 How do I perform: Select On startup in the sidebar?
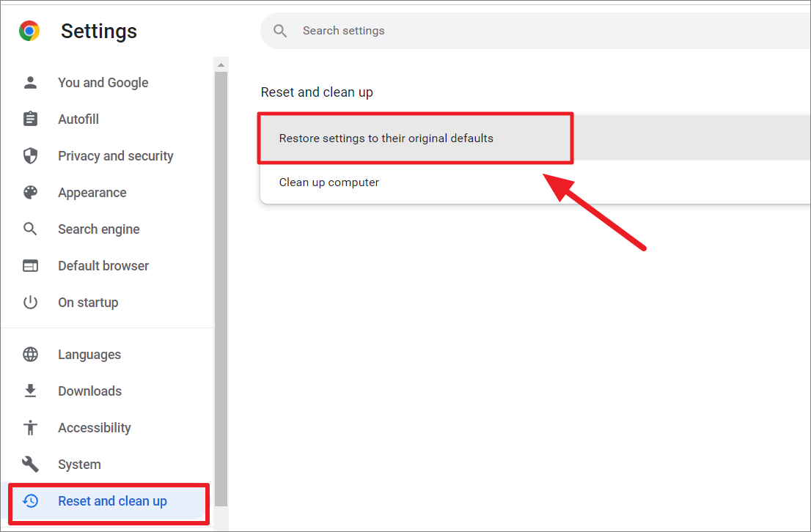[x=88, y=302]
